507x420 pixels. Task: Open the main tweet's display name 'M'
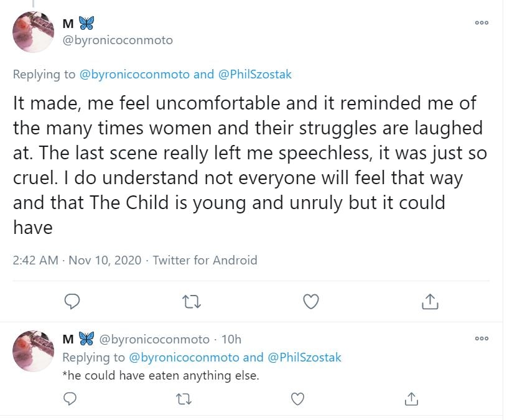tap(67, 23)
